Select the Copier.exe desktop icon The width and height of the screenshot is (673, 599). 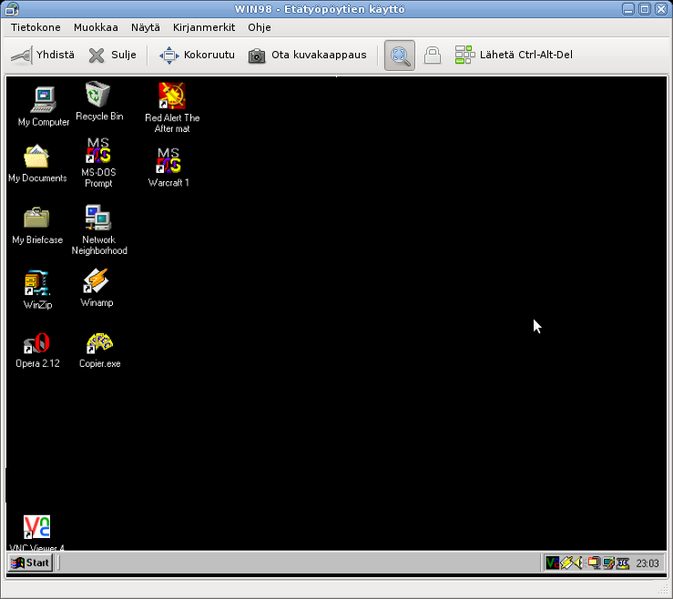pos(99,345)
